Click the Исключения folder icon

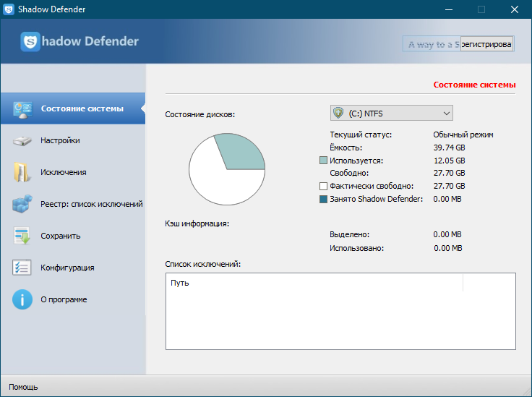tap(21, 172)
